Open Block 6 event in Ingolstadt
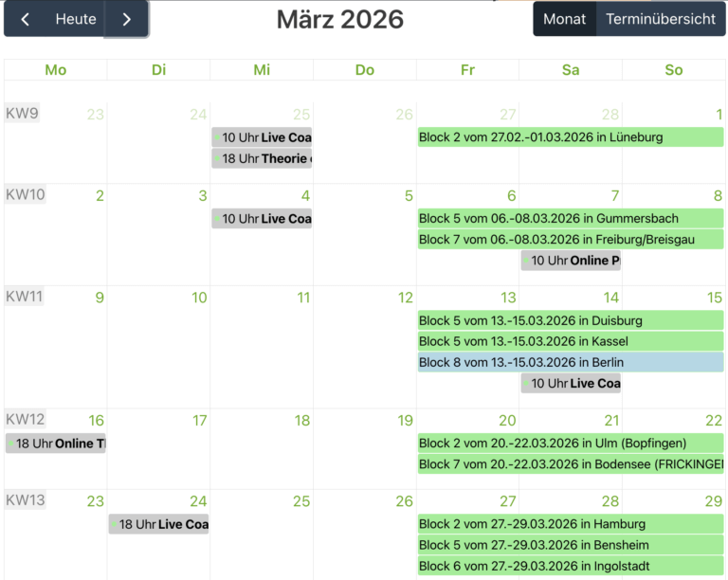This screenshot has width=728, height=580. [570, 566]
